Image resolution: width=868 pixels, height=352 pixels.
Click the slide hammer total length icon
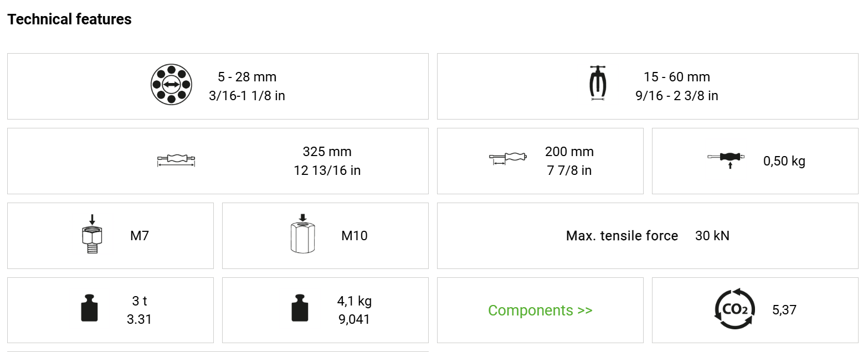(x=176, y=161)
